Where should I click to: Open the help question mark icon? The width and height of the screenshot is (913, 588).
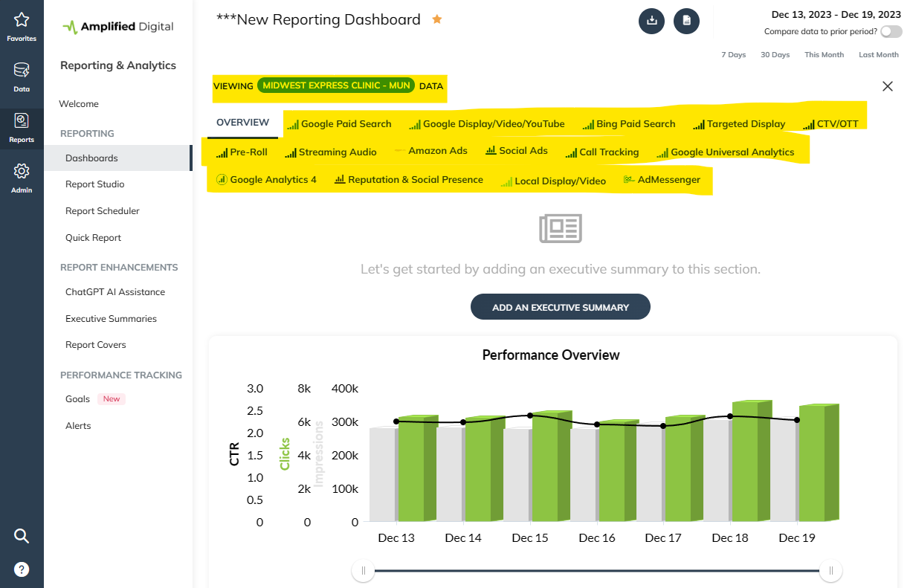tap(22, 570)
